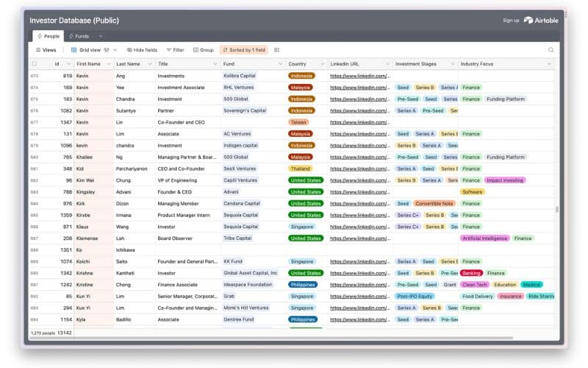Open the Group options
This screenshot has height=368, width=588.
pyautogui.click(x=204, y=50)
